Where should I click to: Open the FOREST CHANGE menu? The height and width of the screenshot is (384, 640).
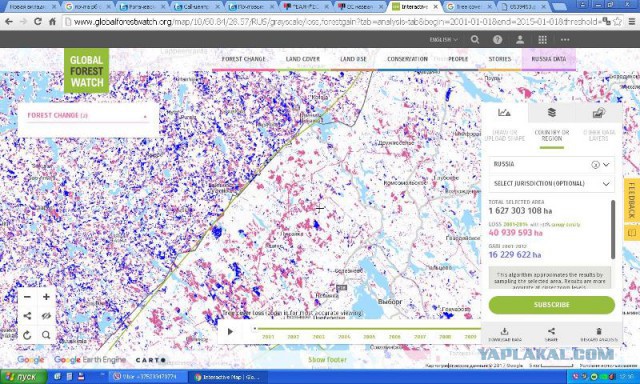(x=244, y=59)
